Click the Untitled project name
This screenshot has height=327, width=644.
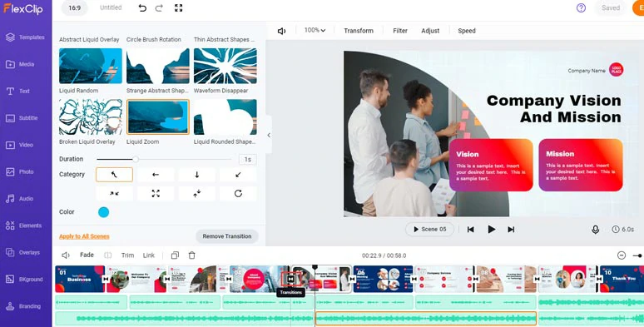pyautogui.click(x=111, y=7)
